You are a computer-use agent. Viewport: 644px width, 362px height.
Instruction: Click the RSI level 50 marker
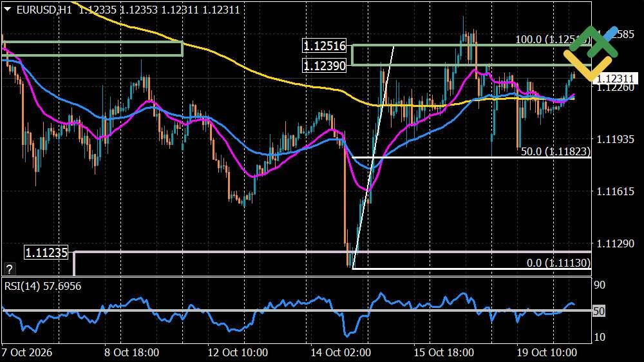(599, 311)
